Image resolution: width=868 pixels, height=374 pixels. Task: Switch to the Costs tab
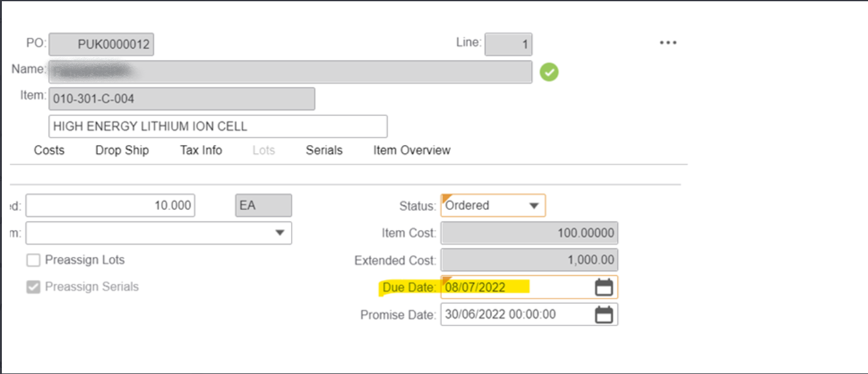tap(49, 151)
